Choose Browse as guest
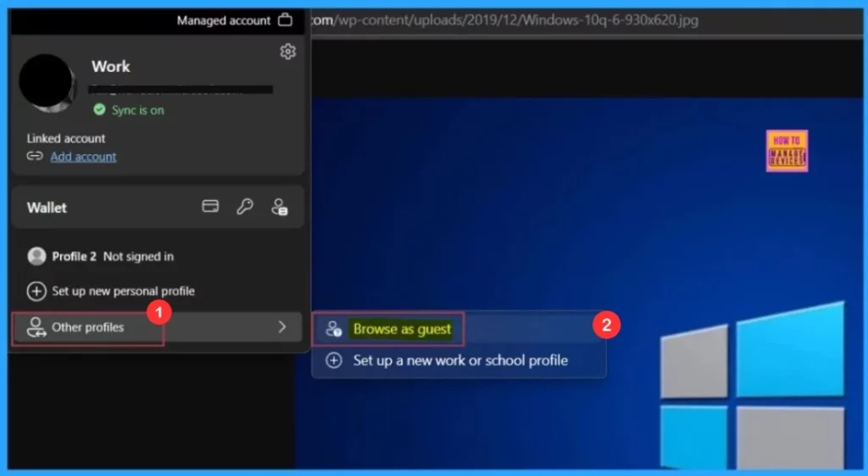 tap(402, 329)
